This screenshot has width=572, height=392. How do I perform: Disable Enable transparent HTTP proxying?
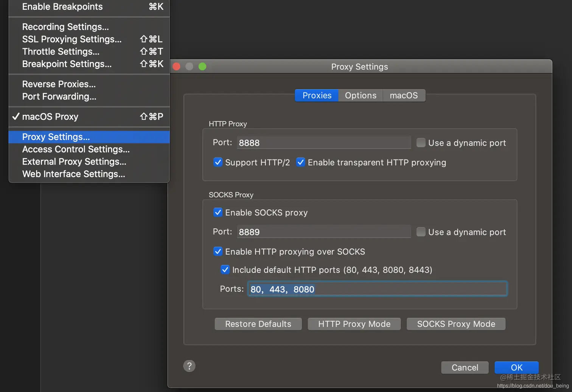tap(300, 162)
